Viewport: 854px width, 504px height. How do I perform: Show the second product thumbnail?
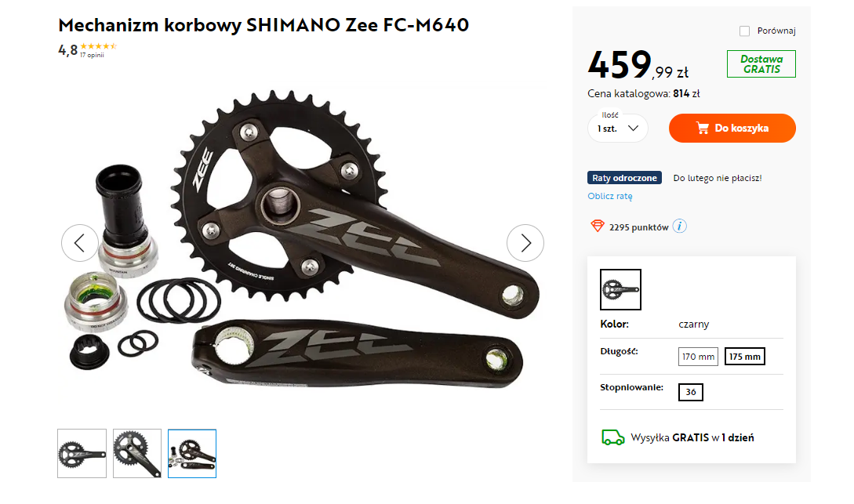tap(136, 453)
